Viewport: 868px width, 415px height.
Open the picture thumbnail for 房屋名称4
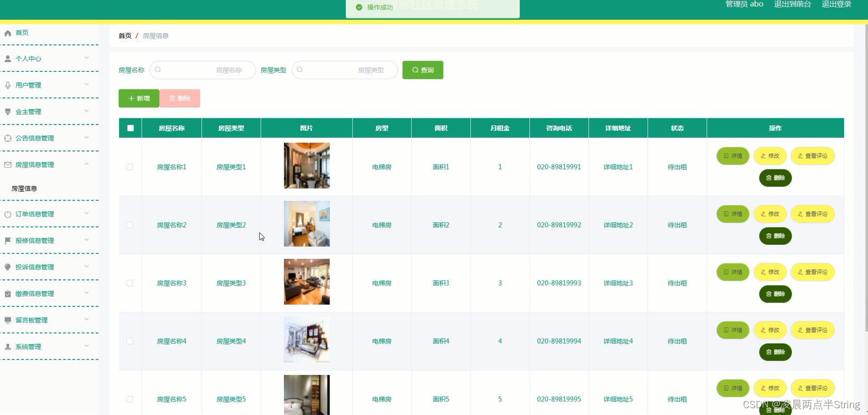pos(307,339)
